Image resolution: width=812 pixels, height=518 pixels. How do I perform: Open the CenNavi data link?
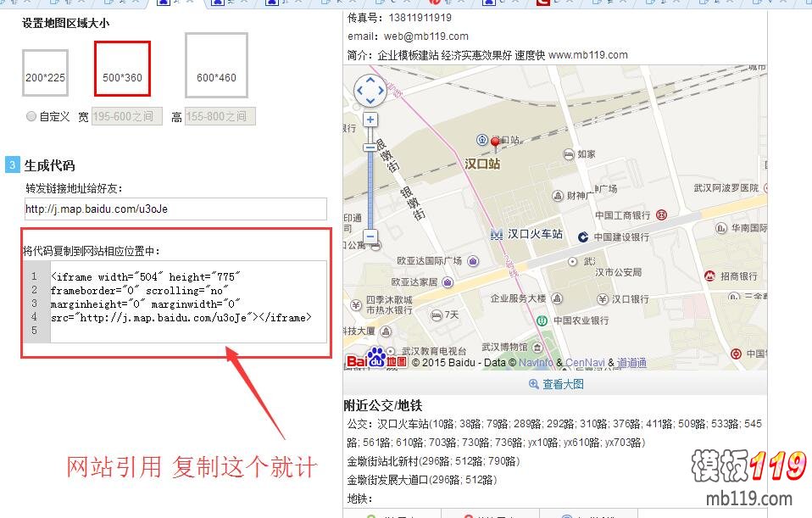click(x=585, y=363)
